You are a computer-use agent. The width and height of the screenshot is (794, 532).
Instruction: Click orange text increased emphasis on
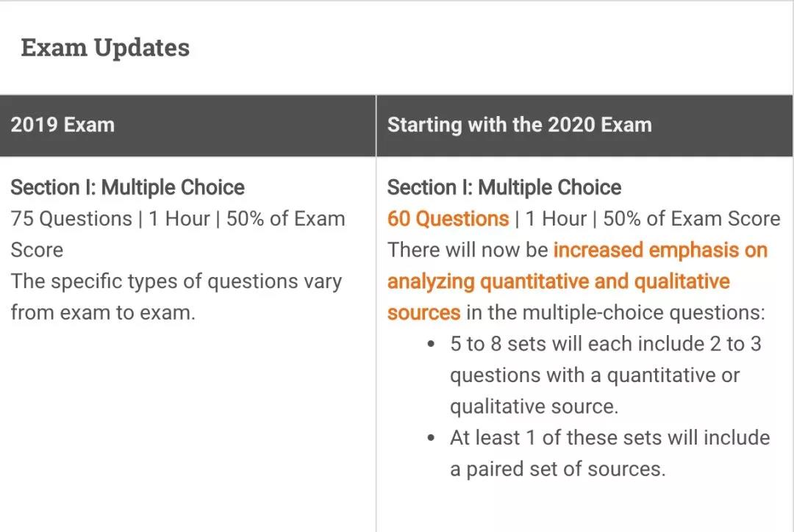pos(660,250)
